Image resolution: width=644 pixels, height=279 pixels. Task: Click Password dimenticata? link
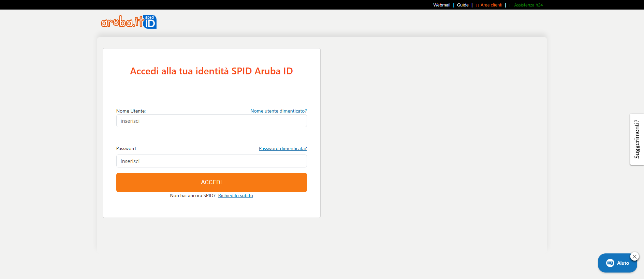point(283,148)
